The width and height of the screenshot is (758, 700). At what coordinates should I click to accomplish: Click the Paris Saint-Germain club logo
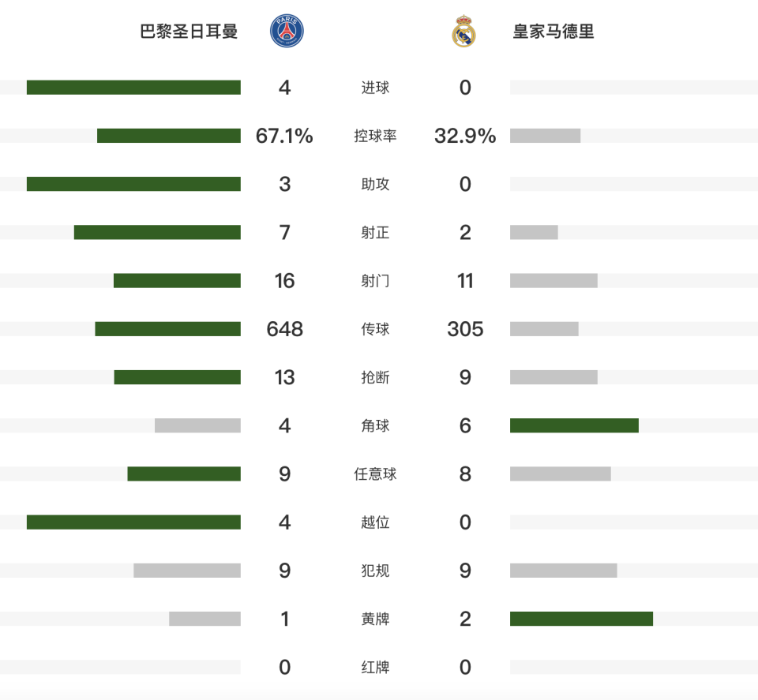[287, 32]
